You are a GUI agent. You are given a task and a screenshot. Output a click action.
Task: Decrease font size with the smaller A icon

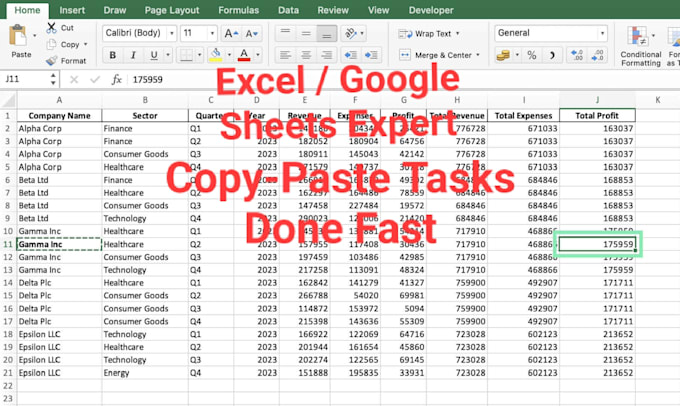point(251,33)
